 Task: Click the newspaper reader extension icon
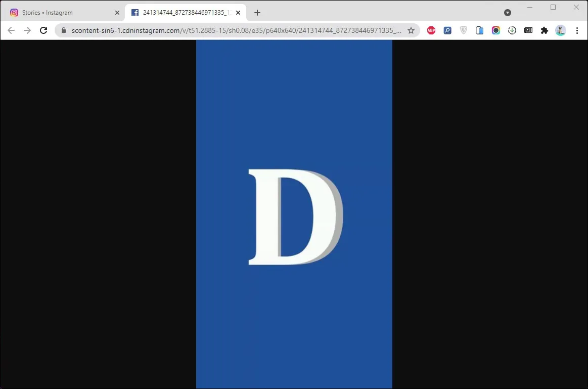tap(528, 30)
